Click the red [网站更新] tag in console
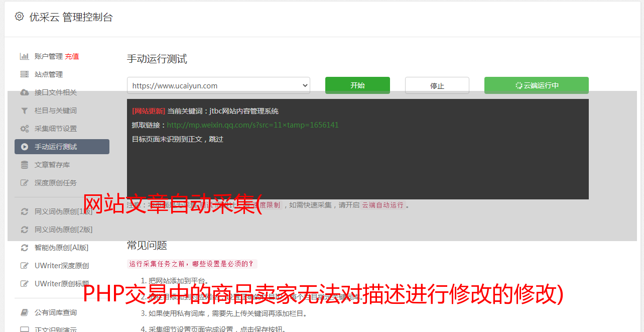The height and width of the screenshot is (332, 644). (149, 111)
